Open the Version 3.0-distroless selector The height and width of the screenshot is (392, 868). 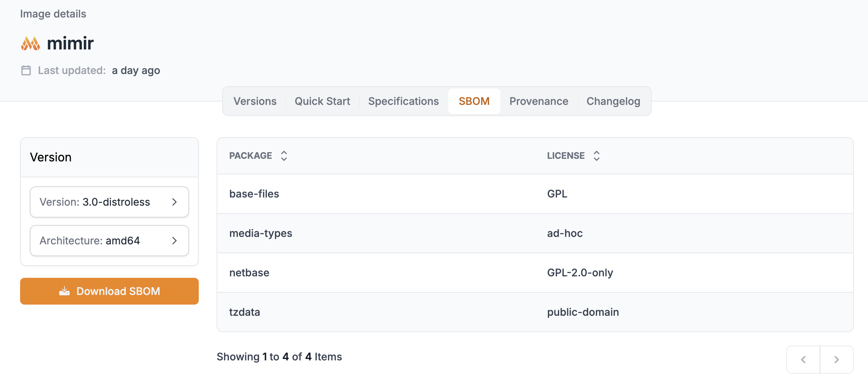[109, 202]
